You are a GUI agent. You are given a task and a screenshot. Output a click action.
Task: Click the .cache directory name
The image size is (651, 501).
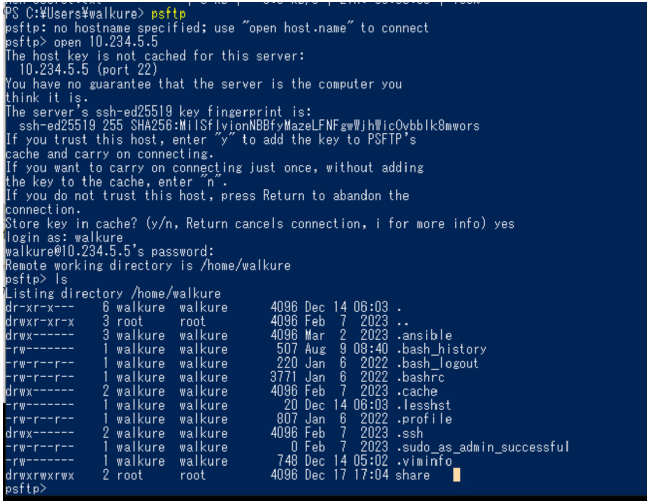pos(417,392)
